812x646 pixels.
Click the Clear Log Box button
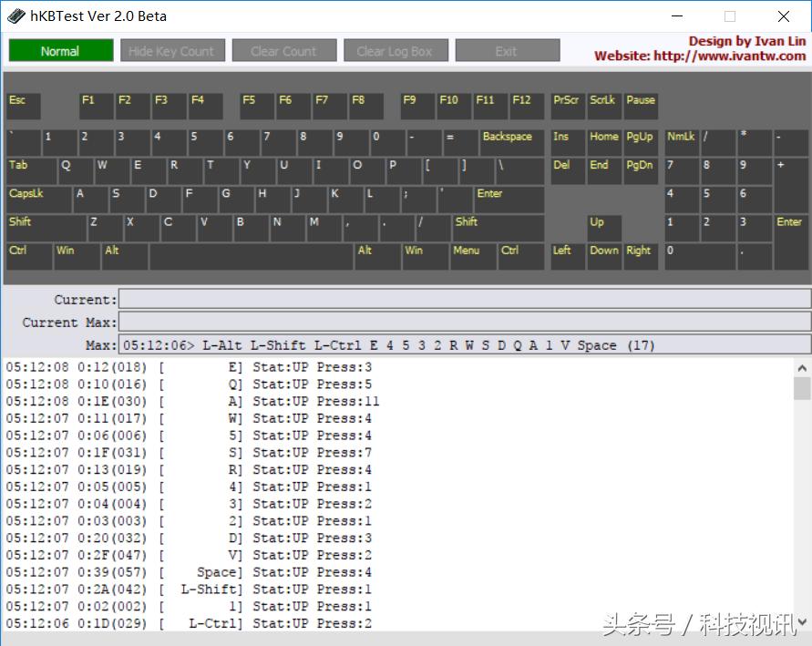coord(396,51)
